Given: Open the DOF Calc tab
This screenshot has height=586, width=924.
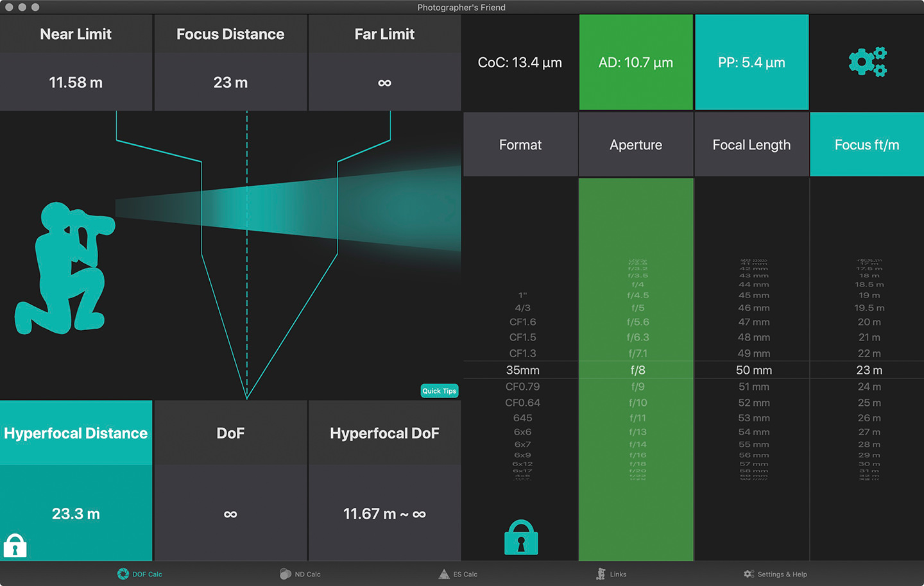Looking at the screenshot, I should [140, 574].
